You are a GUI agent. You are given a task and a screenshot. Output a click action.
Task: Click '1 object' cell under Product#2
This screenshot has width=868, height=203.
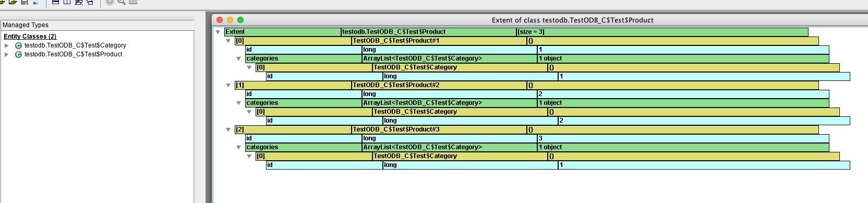(683, 103)
